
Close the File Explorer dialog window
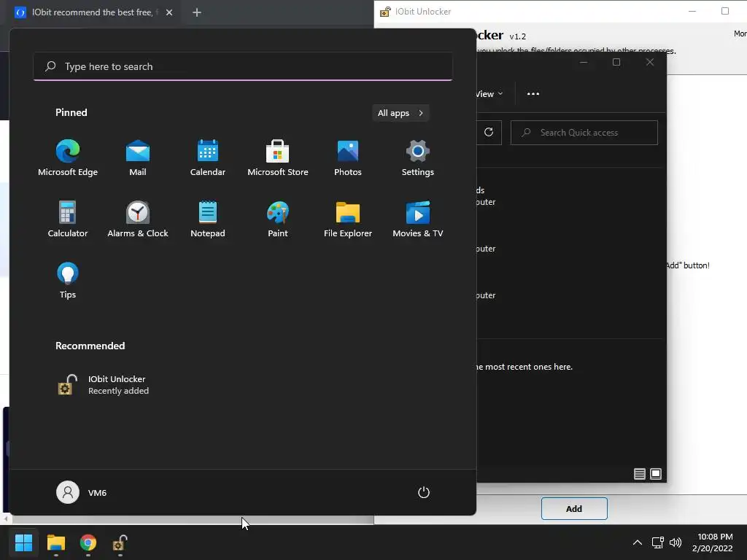point(650,62)
